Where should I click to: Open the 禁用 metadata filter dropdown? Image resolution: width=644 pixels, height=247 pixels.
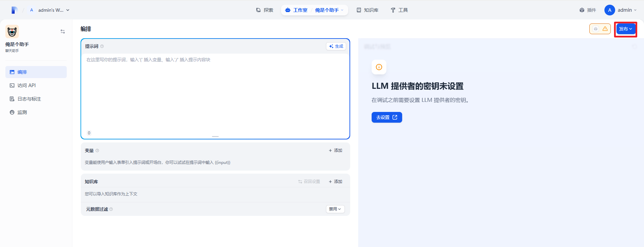point(335,209)
